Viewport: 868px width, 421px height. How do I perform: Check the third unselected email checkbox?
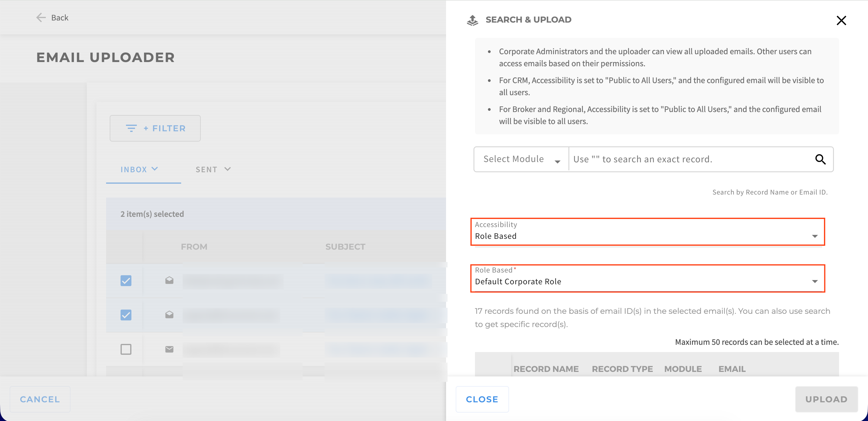pos(126,349)
